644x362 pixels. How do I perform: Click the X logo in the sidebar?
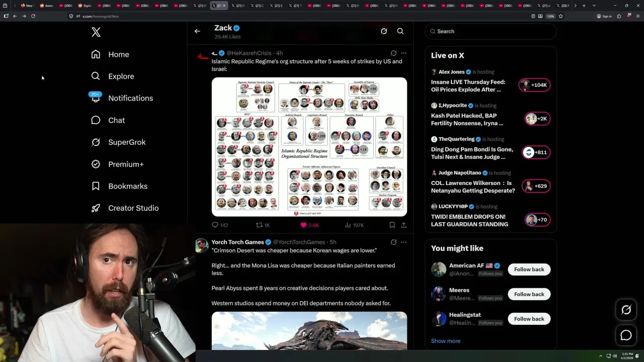point(96,32)
